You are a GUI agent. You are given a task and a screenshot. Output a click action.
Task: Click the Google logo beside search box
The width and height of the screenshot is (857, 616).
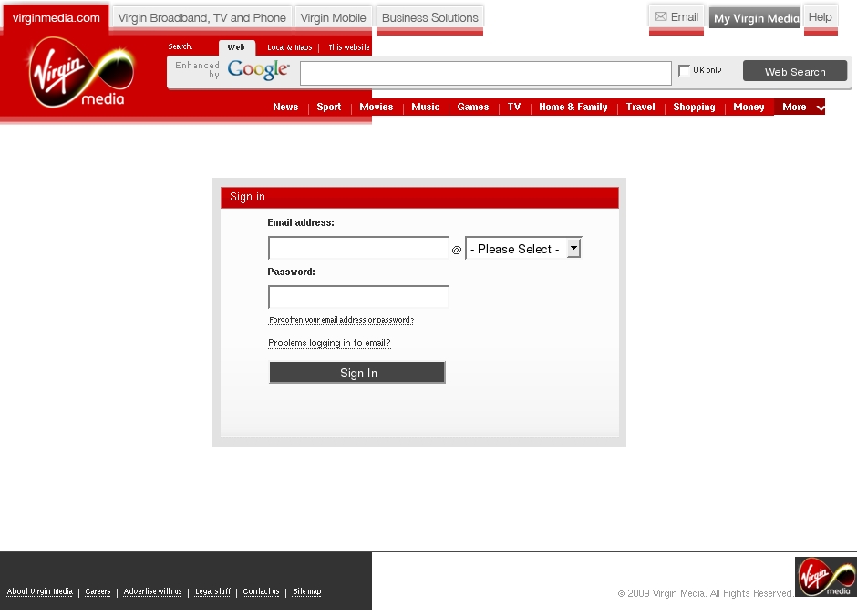click(258, 69)
